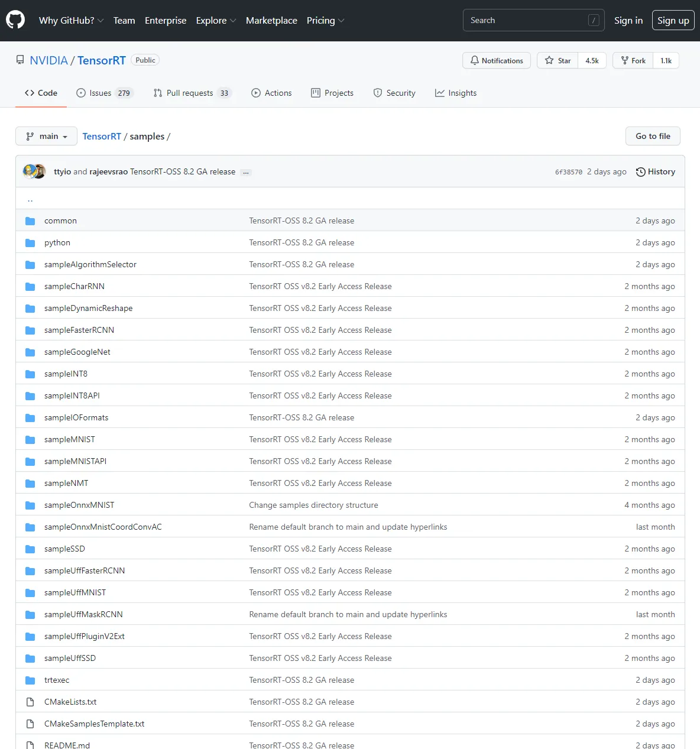700x749 pixels.
Task: Open the sampleUffPluginV2Ext folder
Action: tap(85, 636)
